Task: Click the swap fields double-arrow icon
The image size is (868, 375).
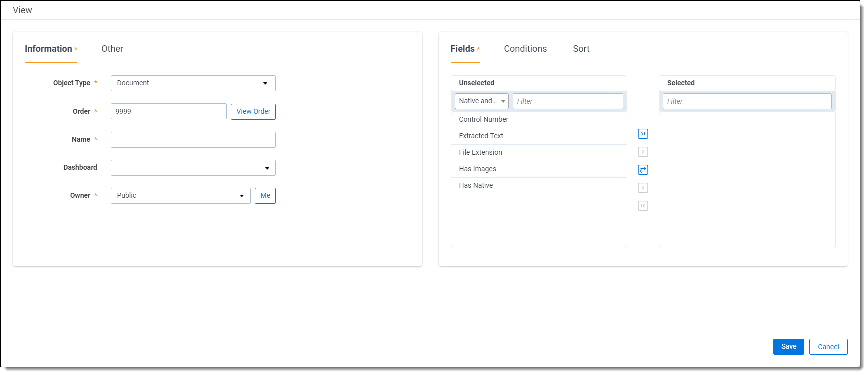Action: tap(643, 170)
